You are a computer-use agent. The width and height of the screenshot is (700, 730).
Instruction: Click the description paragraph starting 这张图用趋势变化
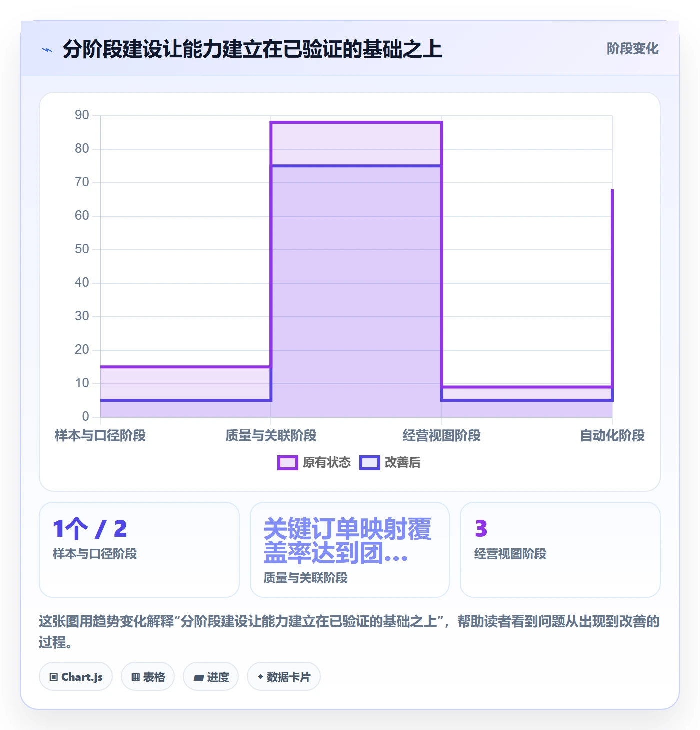pos(349,632)
